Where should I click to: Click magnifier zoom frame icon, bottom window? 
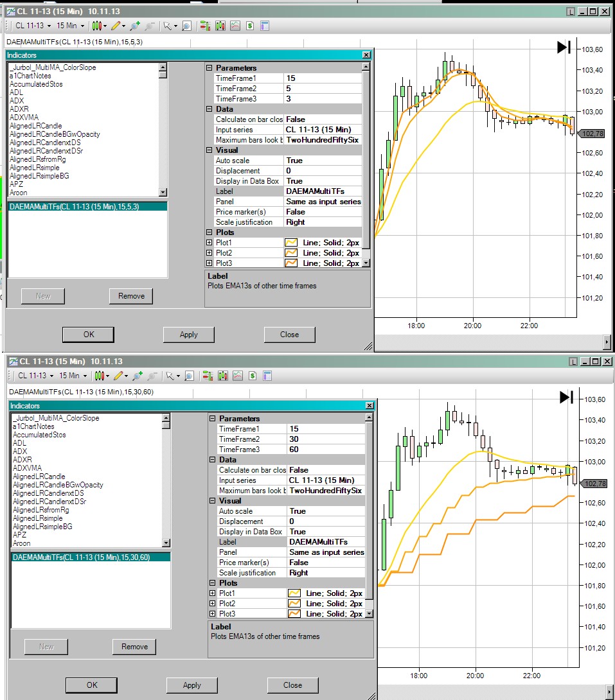tap(190, 376)
